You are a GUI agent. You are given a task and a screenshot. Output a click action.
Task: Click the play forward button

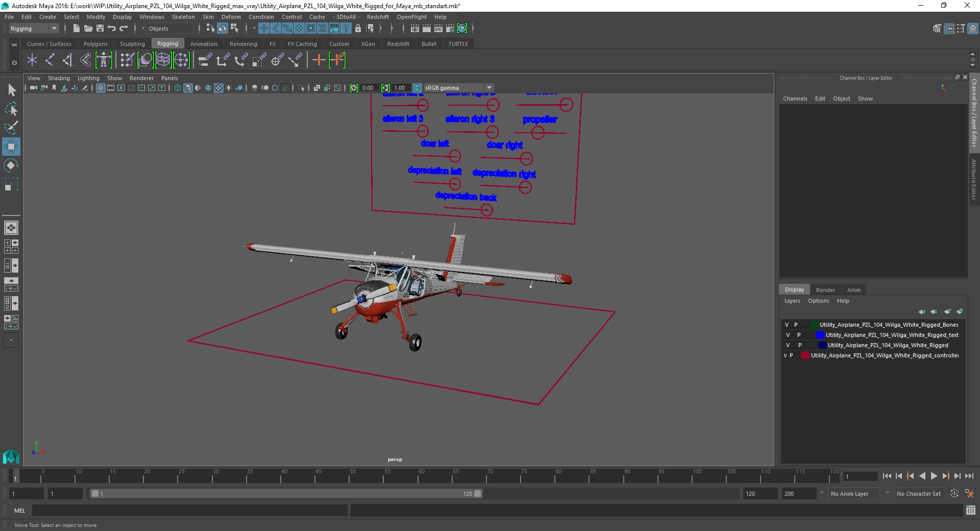tap(934, 476)
